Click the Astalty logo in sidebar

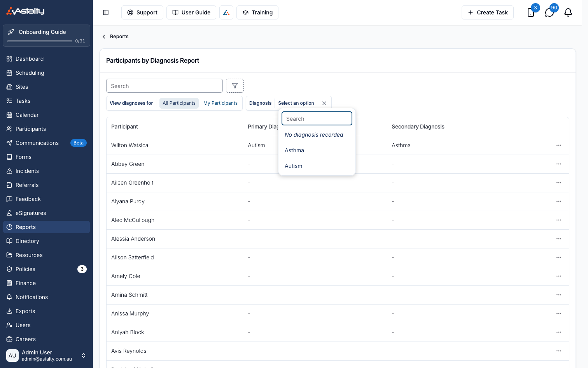click(25, 11)
